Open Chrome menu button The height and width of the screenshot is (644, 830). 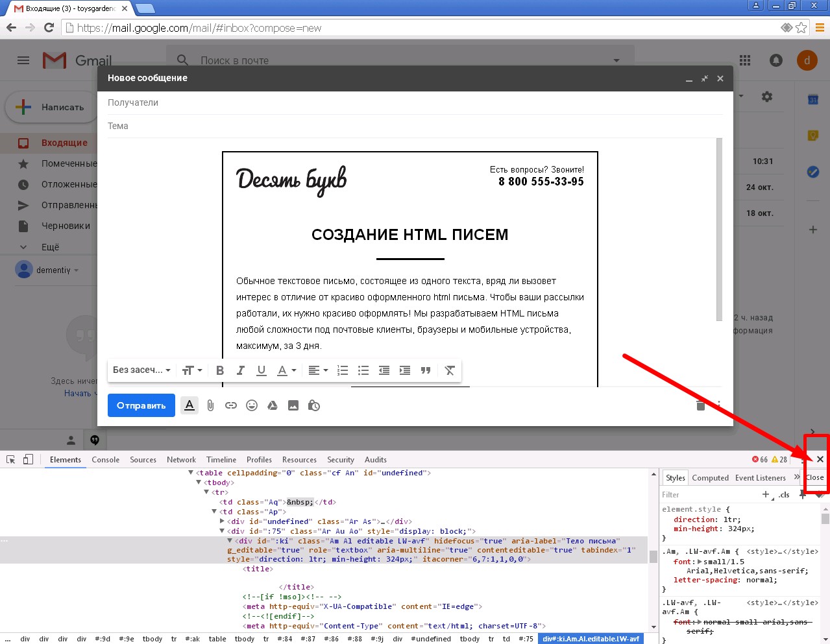pyautogui.click(x=820, y=27)
